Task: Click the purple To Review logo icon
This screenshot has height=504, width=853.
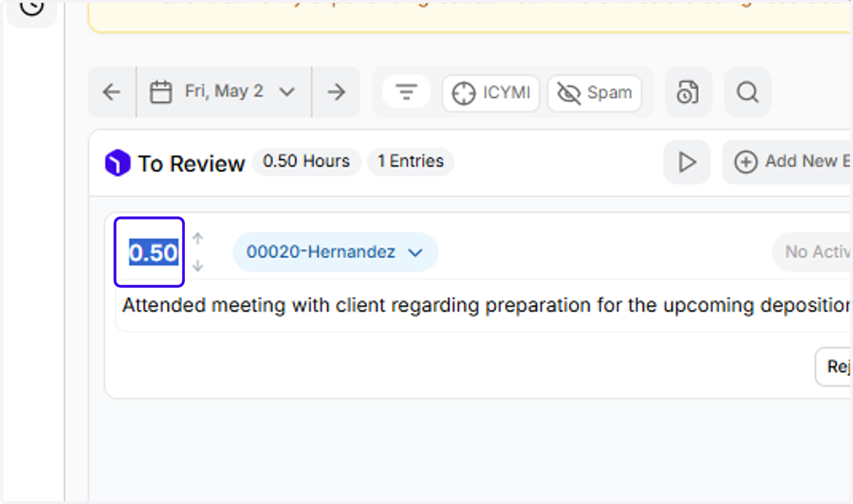Action: tap(118, 163)
